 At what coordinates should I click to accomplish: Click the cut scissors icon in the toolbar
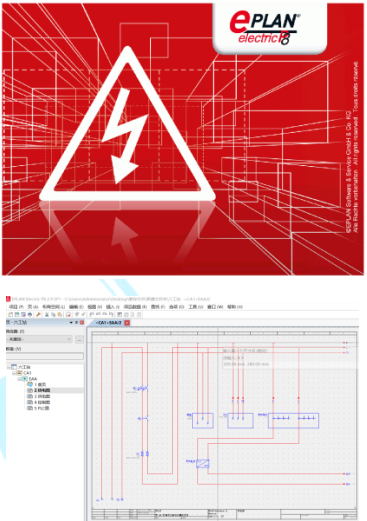[x=47, y=314]
